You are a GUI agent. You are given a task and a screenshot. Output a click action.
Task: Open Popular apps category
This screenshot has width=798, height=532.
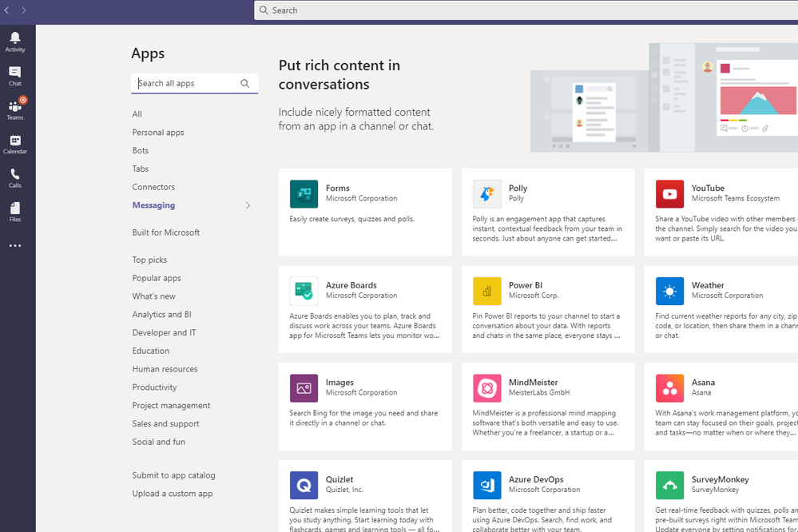coord(157,278)
